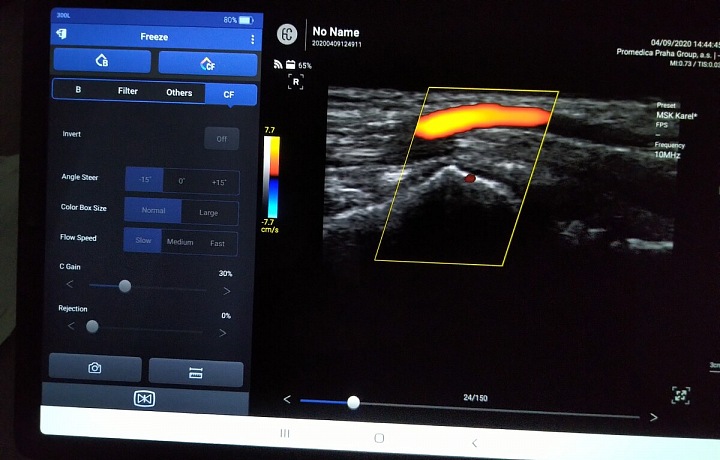720x460 pixels.
Task: Switch to the Filter tab
Action: coord(128,92)
